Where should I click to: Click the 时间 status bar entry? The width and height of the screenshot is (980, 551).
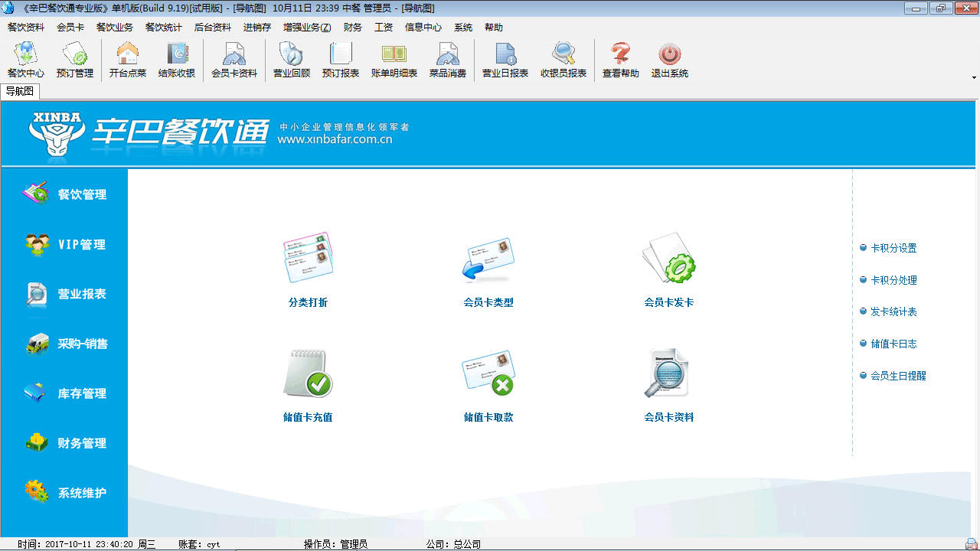(87, 544)
